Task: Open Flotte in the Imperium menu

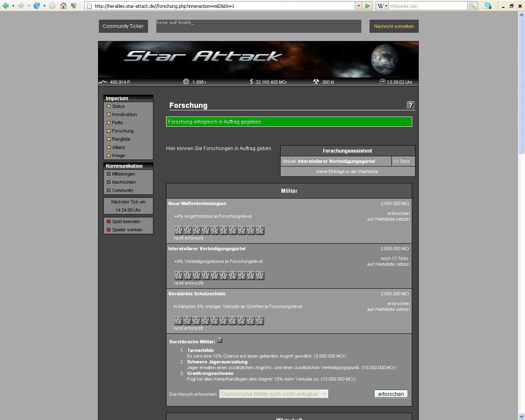Action: tap(117, 123)
